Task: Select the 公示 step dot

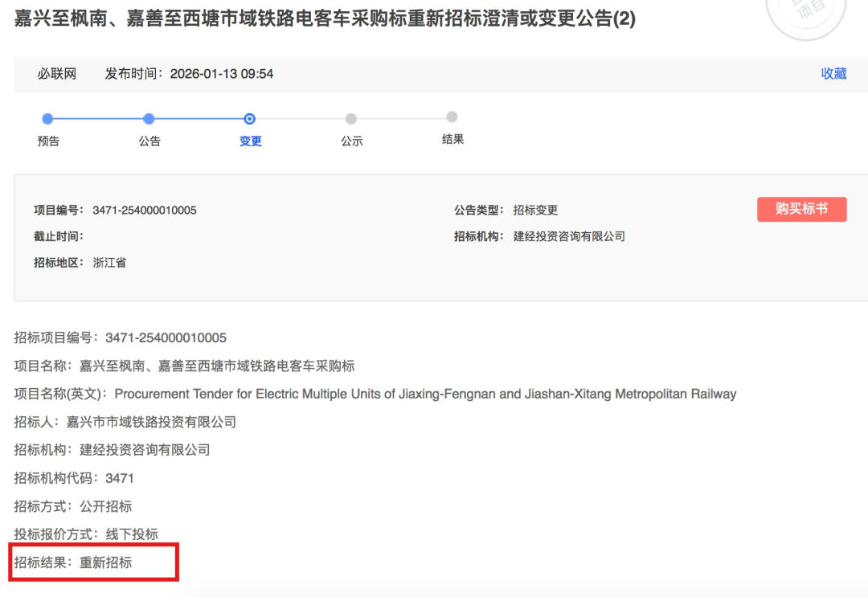Action: (351, 118)
